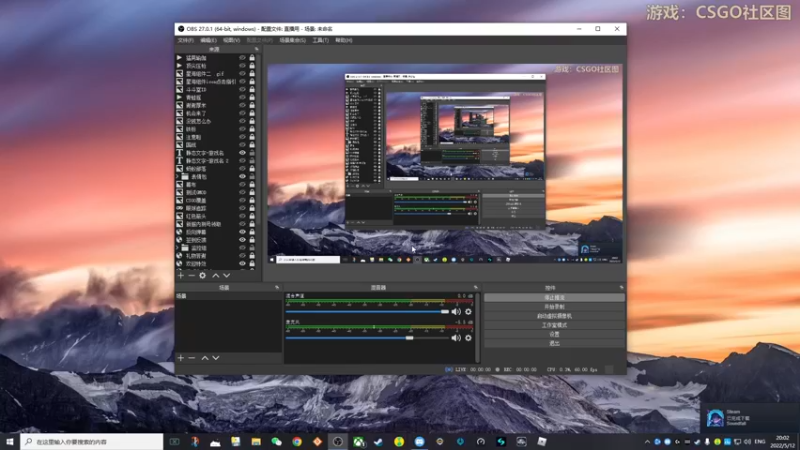
Task: Click the 退出 button
Action: [554, 343]
